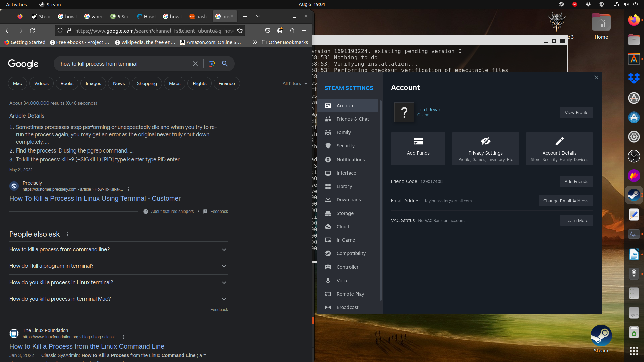Open Voice settings in Steam
The height and width of the screenshot is (362, 644).
pyautogui.click(x=342, y=280)
